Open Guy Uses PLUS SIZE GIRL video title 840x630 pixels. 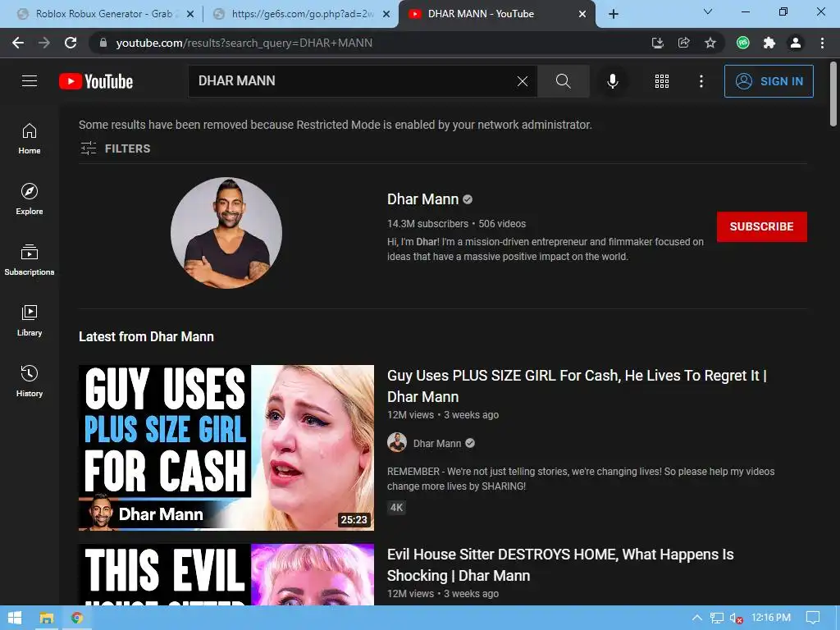[577, 386]
